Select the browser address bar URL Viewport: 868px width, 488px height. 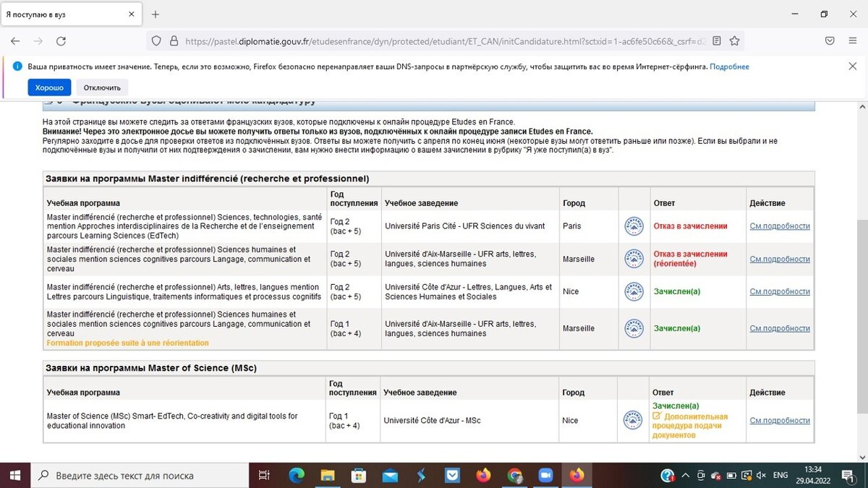click(445, 41)
